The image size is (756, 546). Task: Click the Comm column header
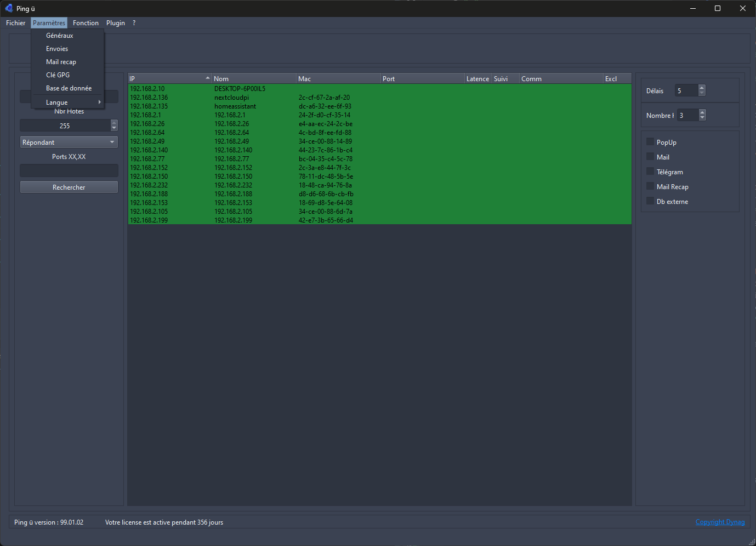tap(561, 79)
